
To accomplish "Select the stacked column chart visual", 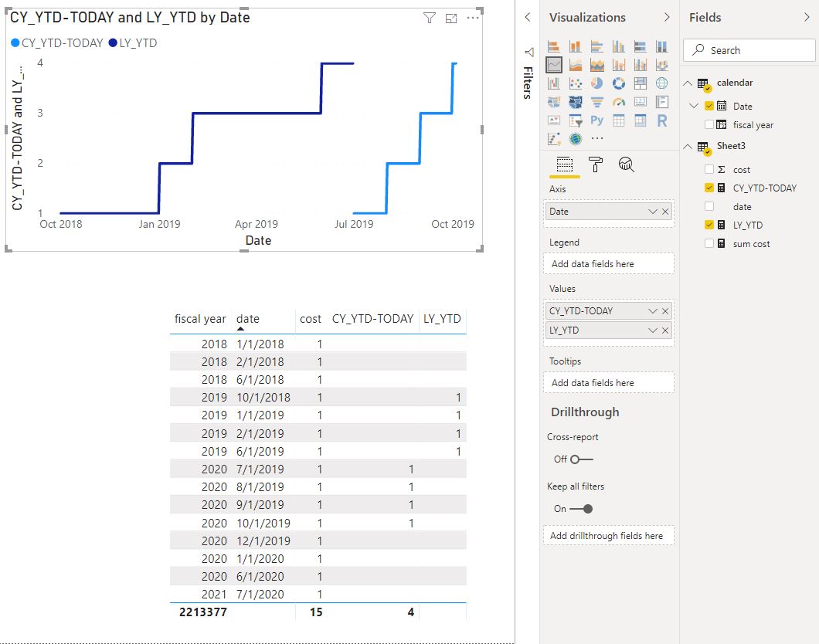I will [x=576, y=46].
